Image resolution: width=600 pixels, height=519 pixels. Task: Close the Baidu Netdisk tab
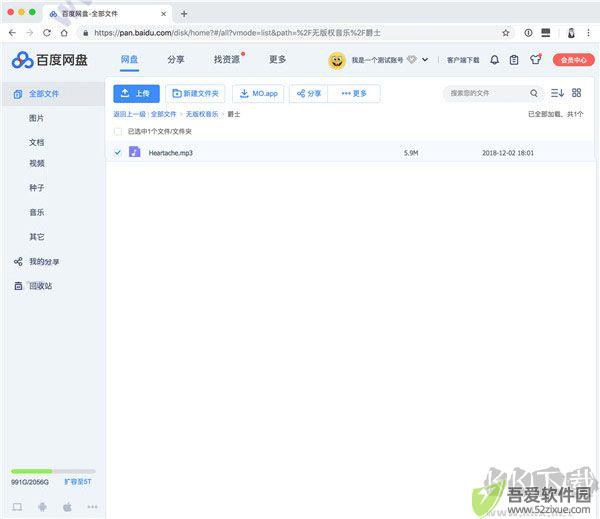tap(163, 14)
